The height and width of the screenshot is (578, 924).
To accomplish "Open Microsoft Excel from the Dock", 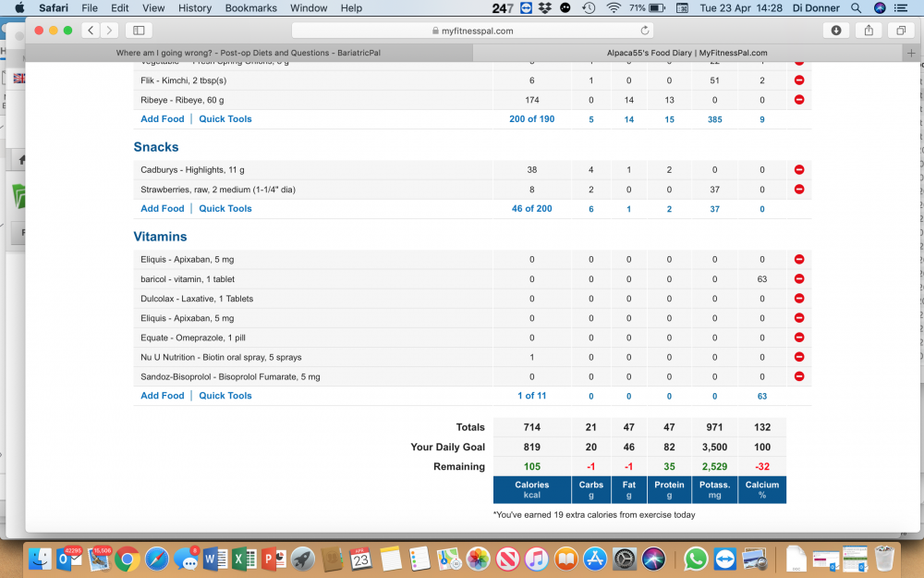I will coord(244,559).
